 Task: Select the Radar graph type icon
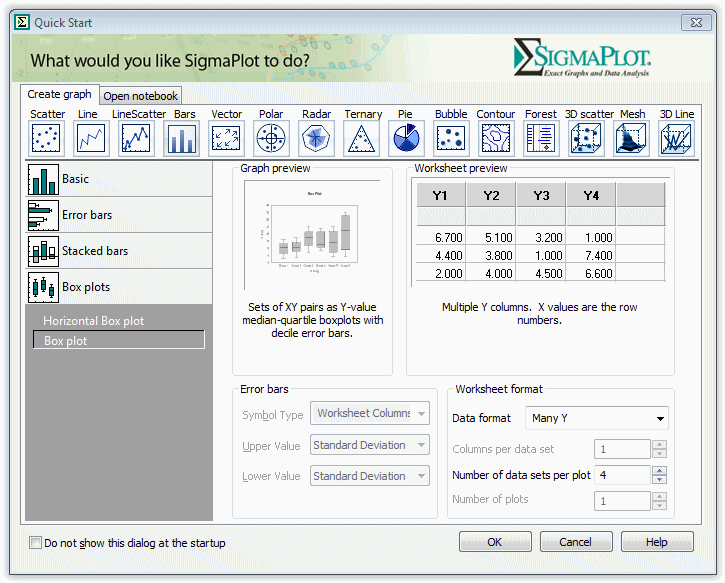tap(316, 138)
